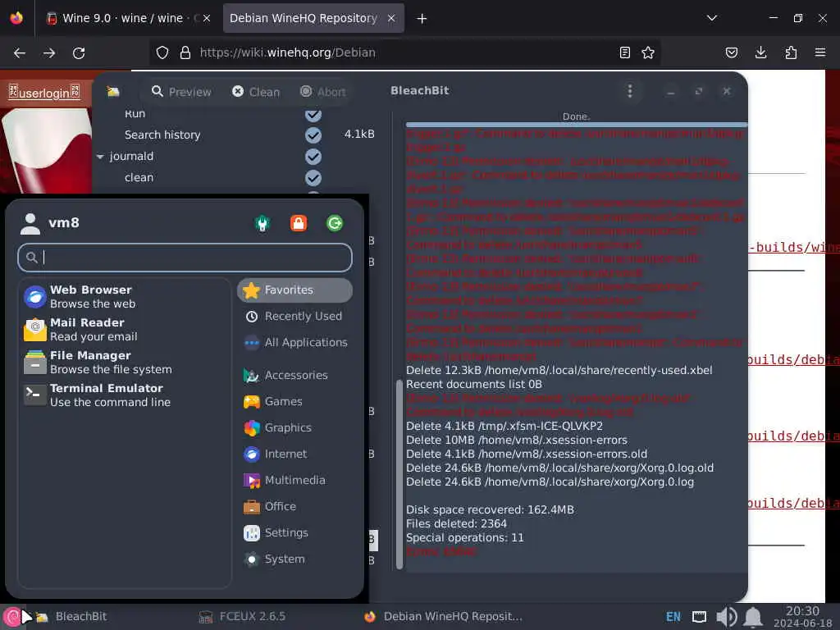This screenshot has height=630, width=840.
Task: Open the Multimedia category
Action: click(x=294, y=480)
